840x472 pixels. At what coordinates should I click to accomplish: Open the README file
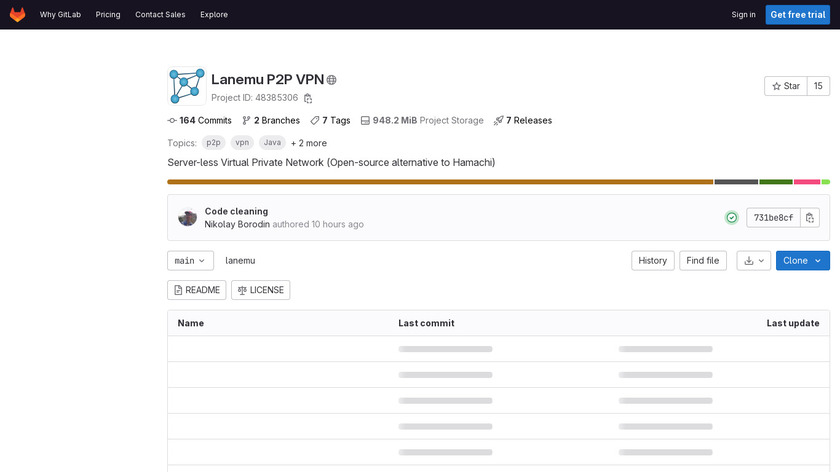coord(197,290)
